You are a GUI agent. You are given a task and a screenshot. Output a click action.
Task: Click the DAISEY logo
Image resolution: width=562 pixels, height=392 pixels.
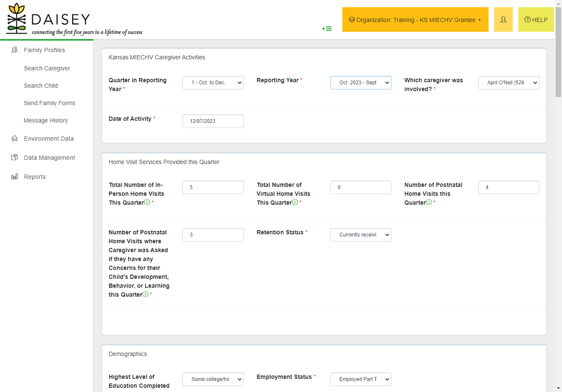74,19
